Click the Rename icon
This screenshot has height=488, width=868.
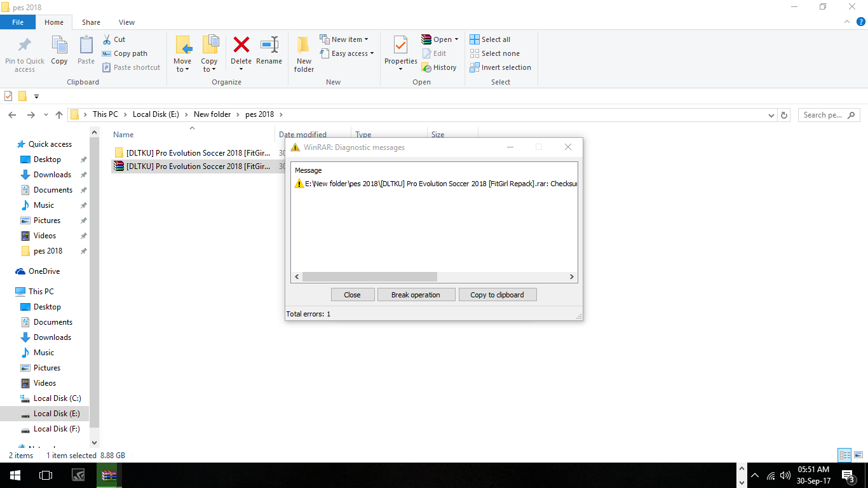(269, 44)
